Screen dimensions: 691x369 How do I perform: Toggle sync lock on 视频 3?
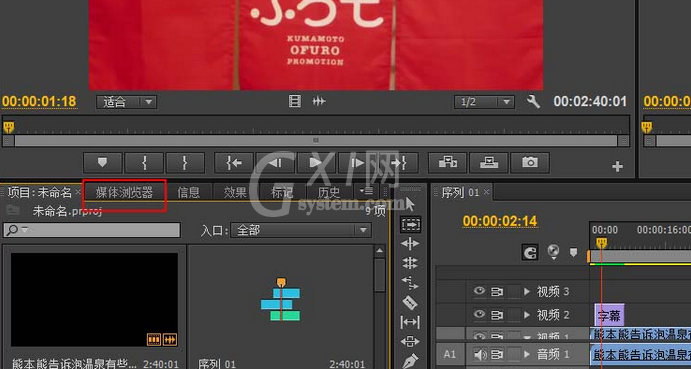click(x=497, y=292)
